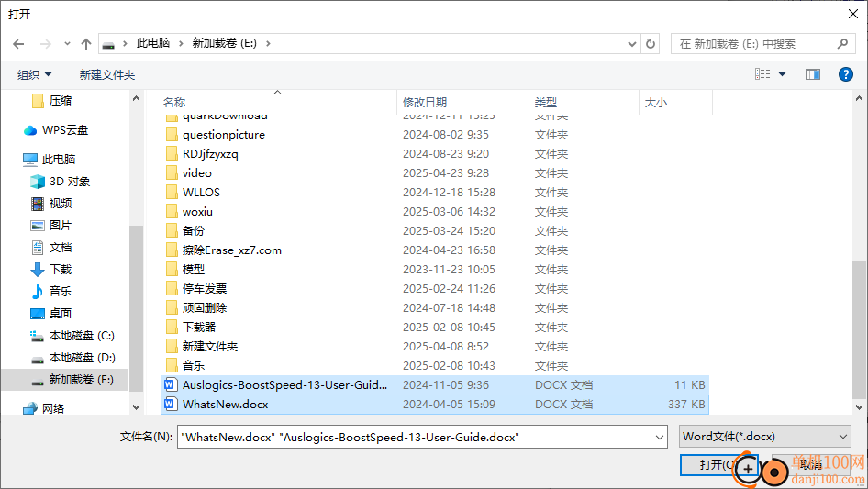Open 音乐 in the sidebar tree
Viewport: 868px width, 489px height.
[61, 292]
